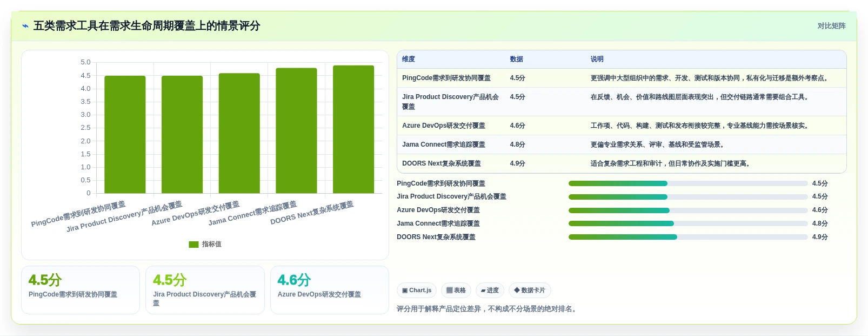Click the Jira Product Discovery progress bar
The width and height of the screenshot is (868, 336).
[688, 197]
